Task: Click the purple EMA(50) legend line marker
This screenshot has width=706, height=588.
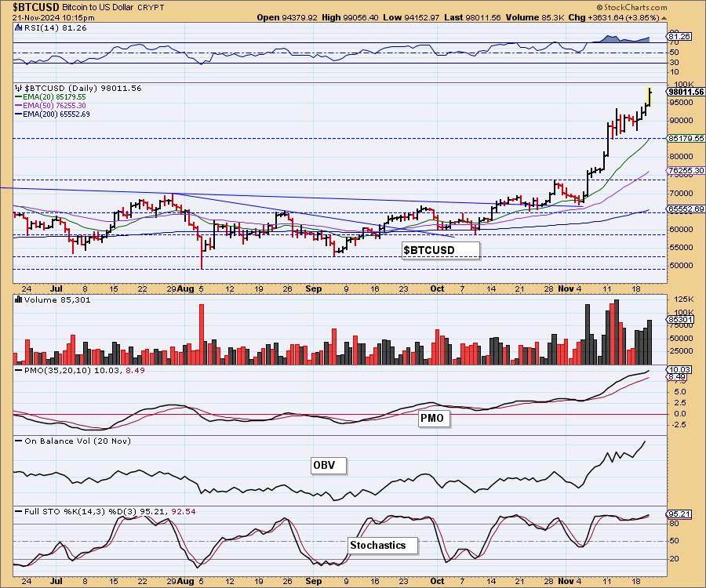Action: pos(19,105)
